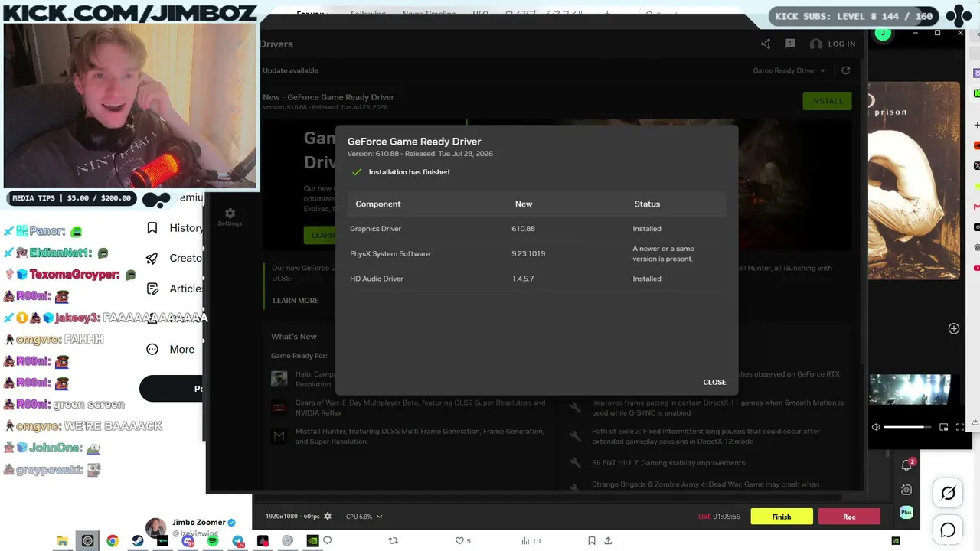Screen dimensions: 980x551
Task: Open the NVIDIA app from the taskbar
Action: [312, 541]
